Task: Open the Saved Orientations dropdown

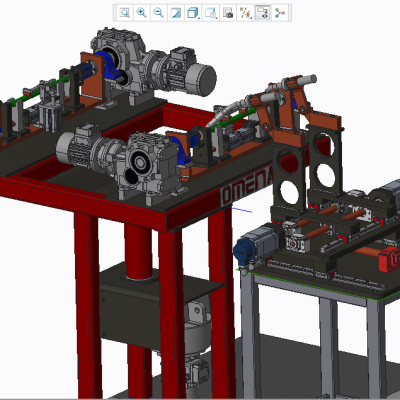Action: 211,13
